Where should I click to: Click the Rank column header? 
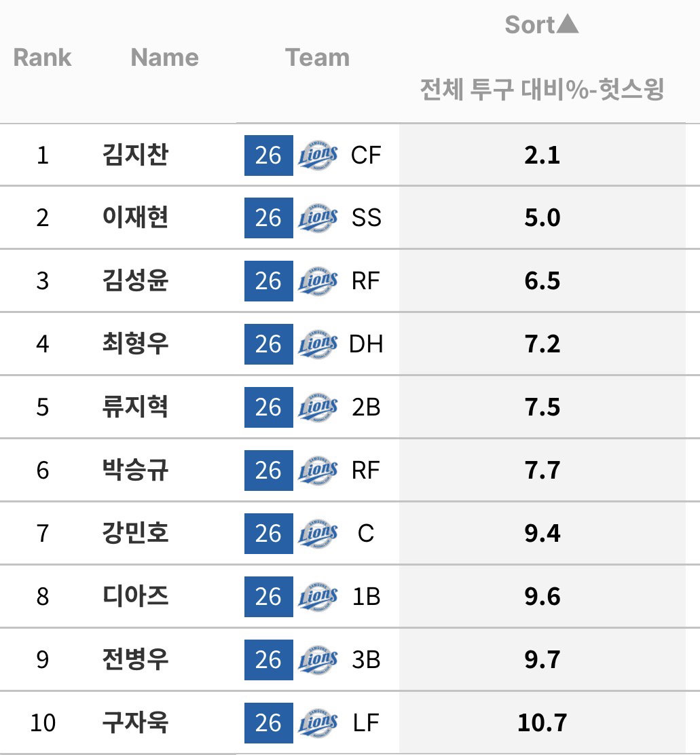[42, 58]
